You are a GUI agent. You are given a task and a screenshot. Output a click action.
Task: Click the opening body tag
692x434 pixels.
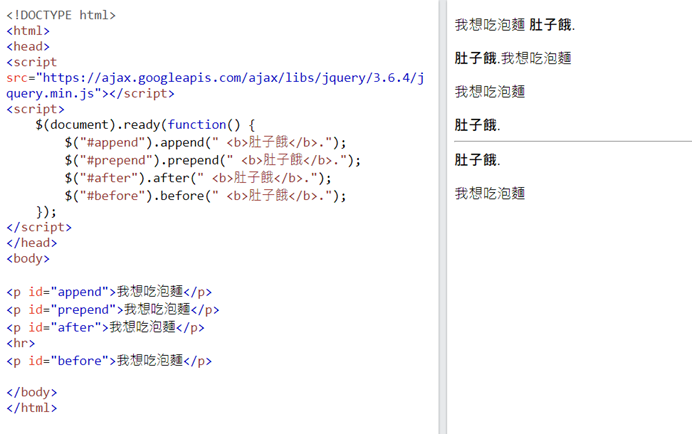(x=28, y=259)
